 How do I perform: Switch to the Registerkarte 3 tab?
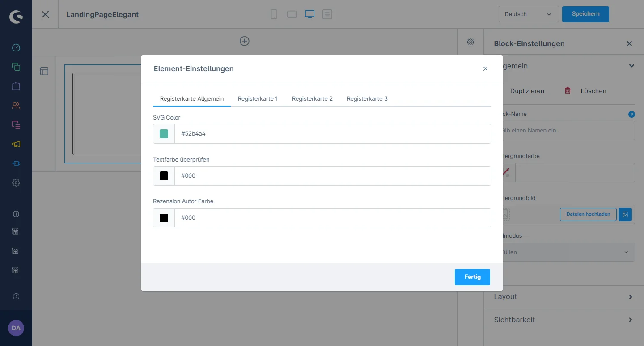pyautogui.click(x=367, y=98)
